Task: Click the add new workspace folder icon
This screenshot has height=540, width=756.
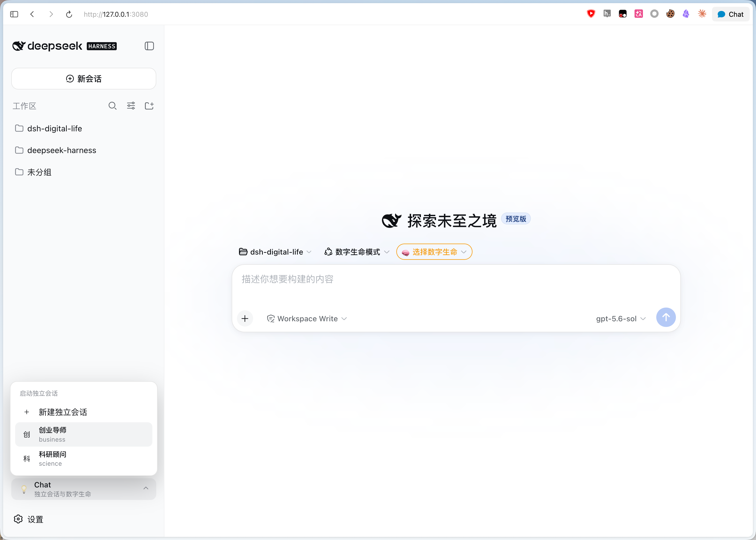Action: [149, 106]
